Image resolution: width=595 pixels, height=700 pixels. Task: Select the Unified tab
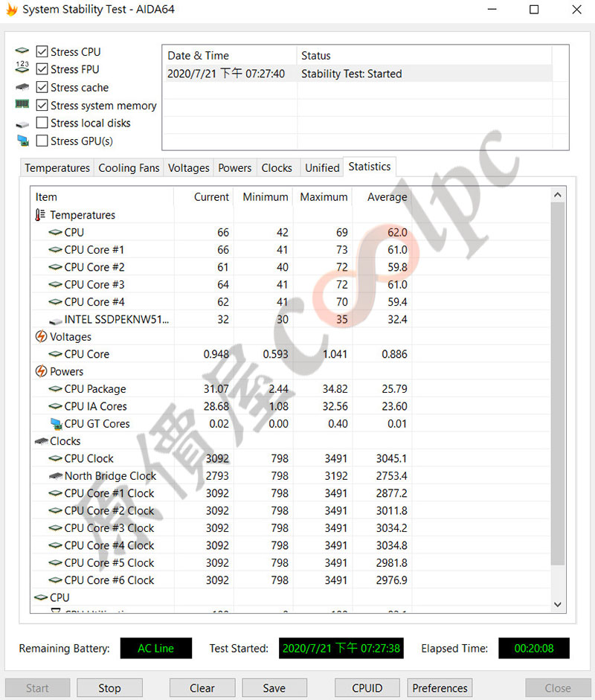(322, 168)
